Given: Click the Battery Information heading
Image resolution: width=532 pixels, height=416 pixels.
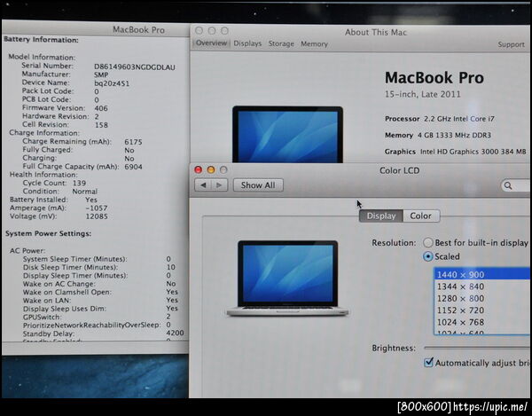Looking at the screenshot, I should tap(41, 40).
